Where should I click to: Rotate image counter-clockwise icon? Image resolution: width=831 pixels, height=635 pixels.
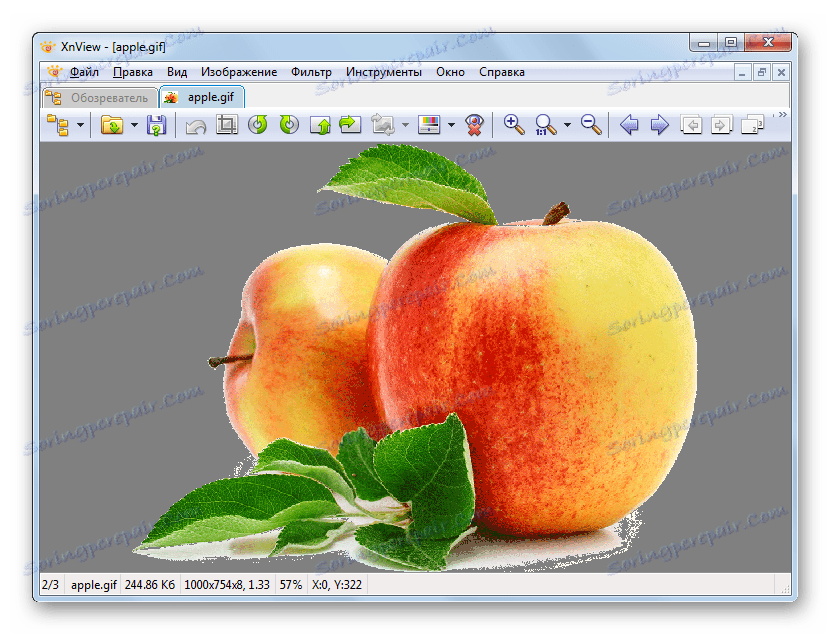(x=258, y=125)
